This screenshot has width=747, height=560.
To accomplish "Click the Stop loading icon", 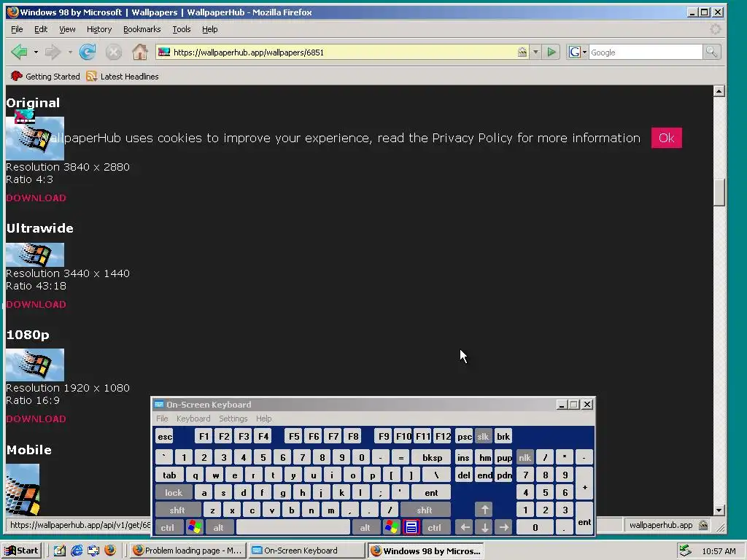I will coord(113,52).
